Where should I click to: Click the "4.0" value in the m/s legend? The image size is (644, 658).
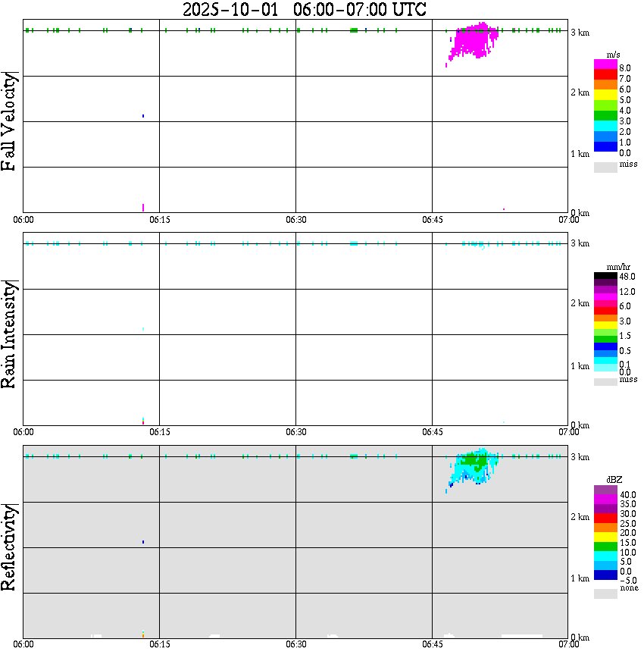click(x=625, y=111)
